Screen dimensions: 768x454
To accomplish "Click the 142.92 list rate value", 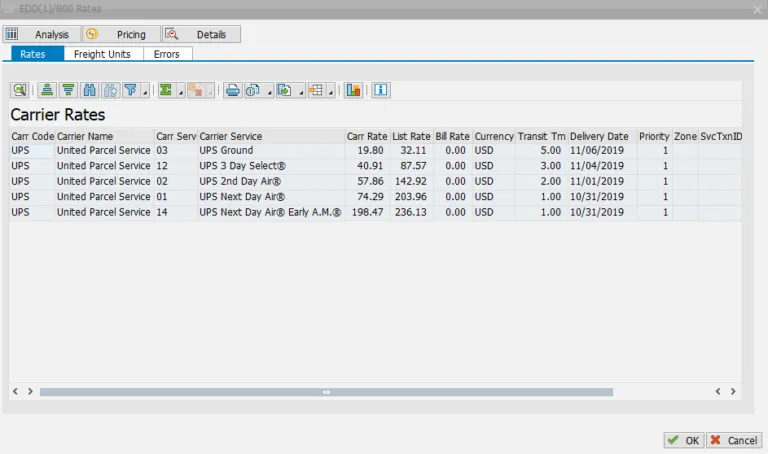I will (x=410, y=181).
